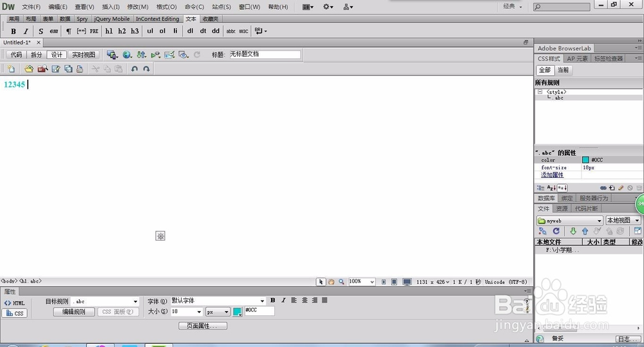The width and height of the screenshot is (644, 347).
Task: Switch Properties panel to HTML mode
Action: tap(14, 303)
